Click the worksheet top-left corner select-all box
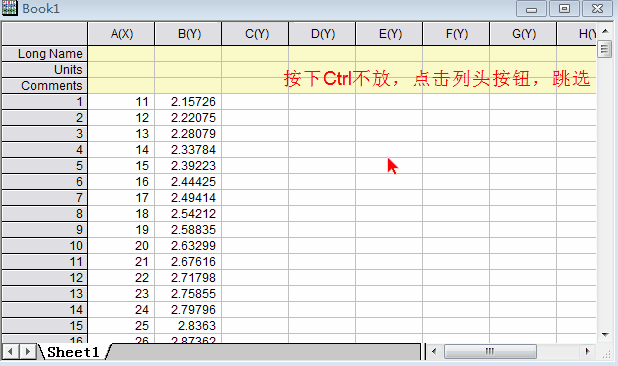Image resolution: width=618 pixels, height=366 pixels. coord(45,34)
